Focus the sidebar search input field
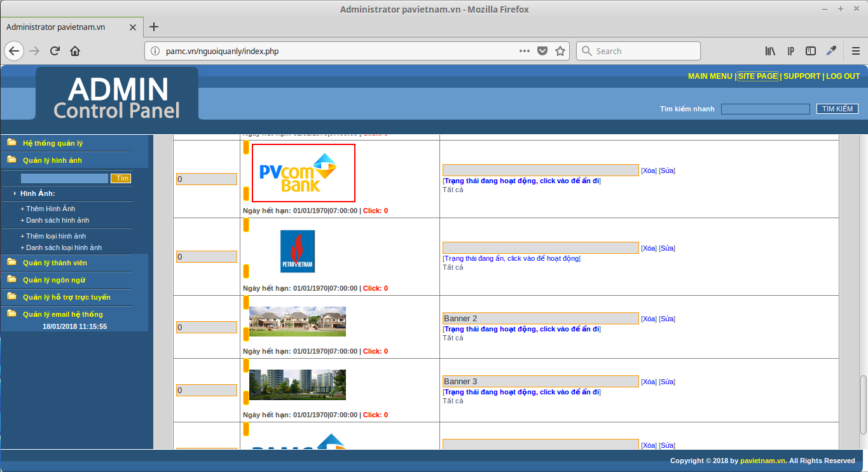The height and width of the screenshot is (472, 868). 64,178
